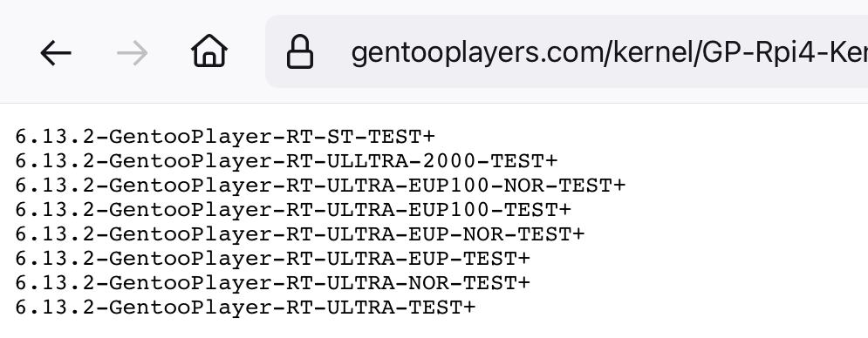Select the RT-ULTRA-EUP-TEST+ kernel line
Screen dimensions: 868x338
[x=272, y=258]
